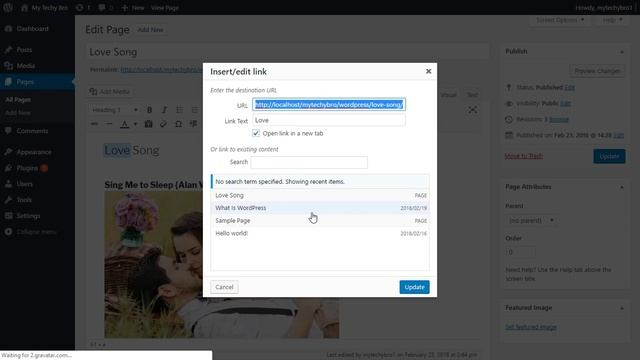Image resolution: width=640 pixels, height=360 pixels.
Task: Click Update button in Publish panel
Action: (x=609, y=156)
